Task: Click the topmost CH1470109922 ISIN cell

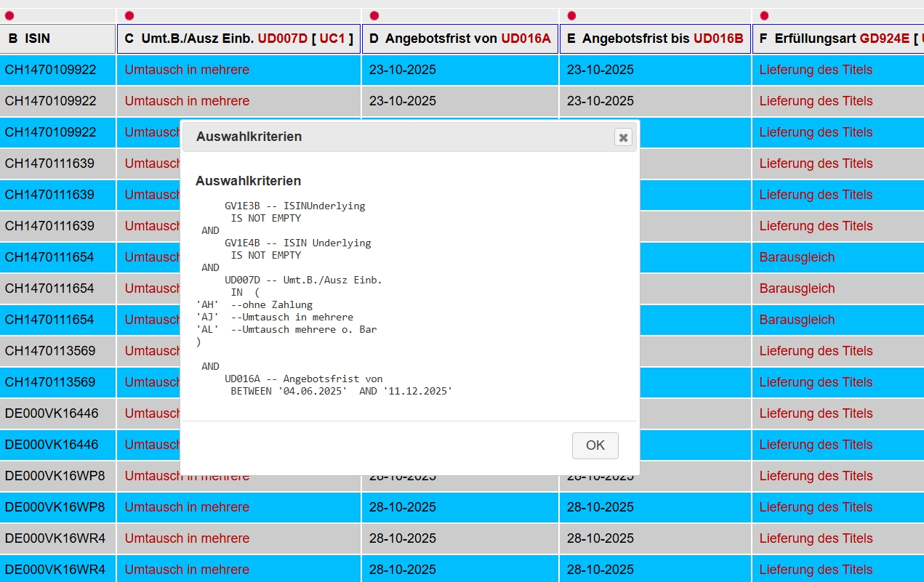Action: (51, 70)
